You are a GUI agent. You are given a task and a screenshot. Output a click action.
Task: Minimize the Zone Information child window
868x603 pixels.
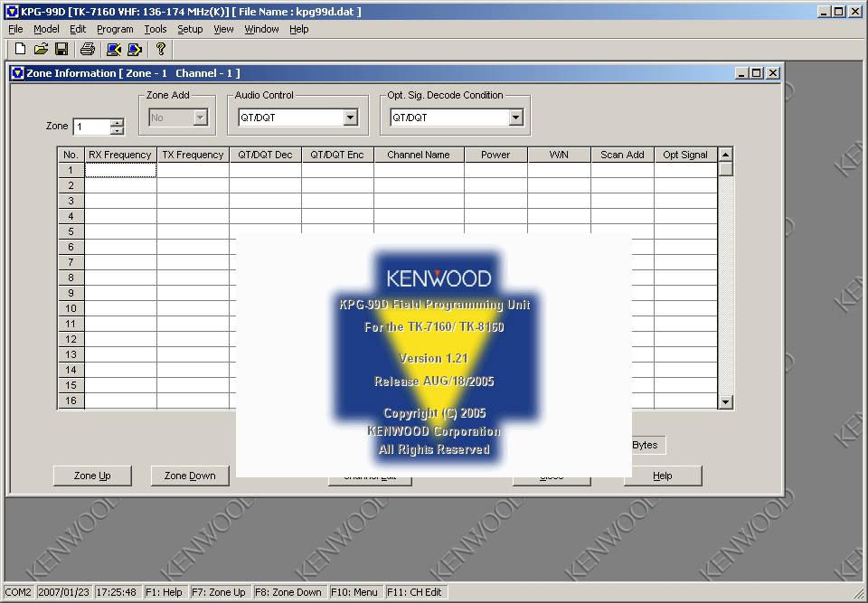(742, 73)
